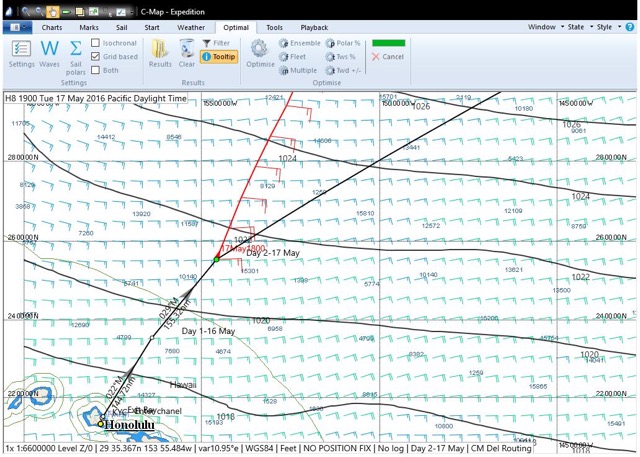Clear routing results with Clear icon
Image resolution: width=640 pixels, height=457 pixels.
click(187, 52)
